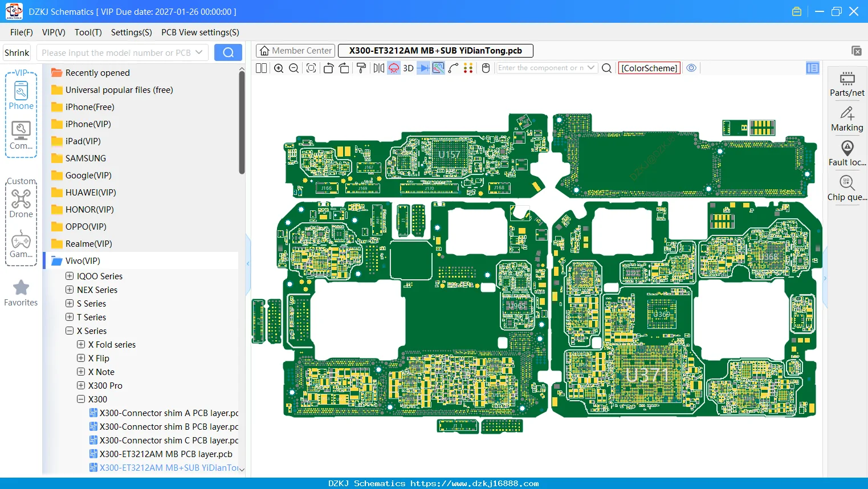This screenshot has height=489, width=868.
Task: Rotate the board counterclockwise
Action: click(x=328, y=68)
